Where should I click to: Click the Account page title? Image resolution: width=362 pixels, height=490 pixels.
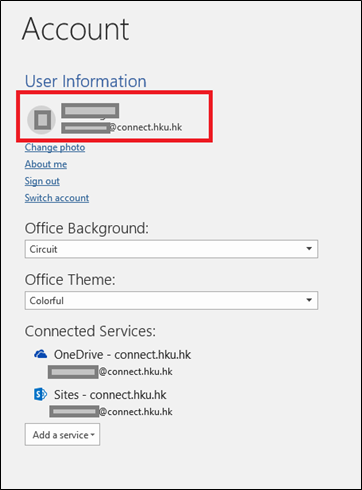tap(76, 29)
